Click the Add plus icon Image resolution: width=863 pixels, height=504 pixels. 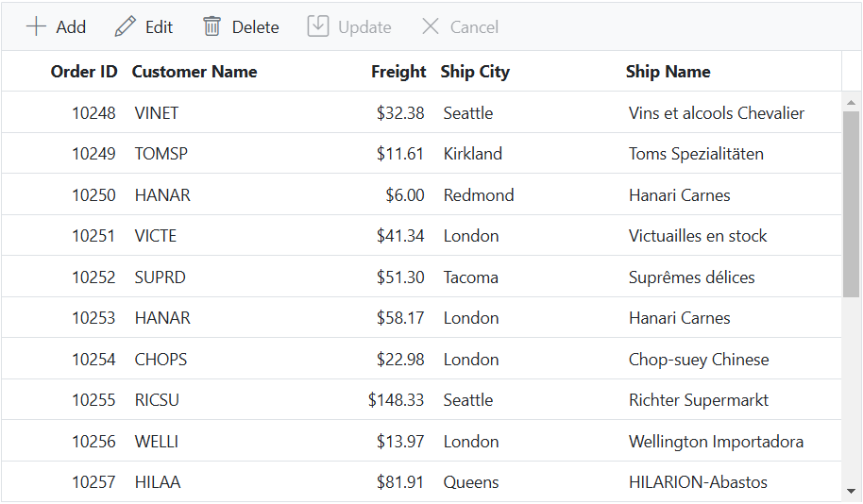coord(36,26)
